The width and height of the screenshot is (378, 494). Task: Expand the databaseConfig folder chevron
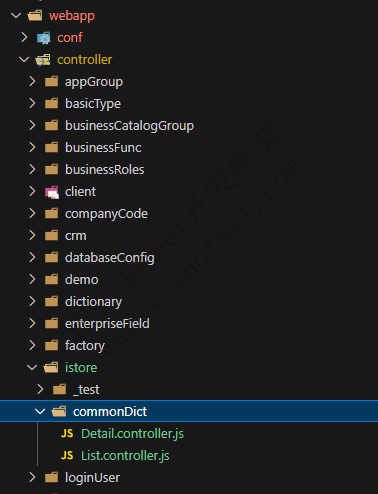32,257
